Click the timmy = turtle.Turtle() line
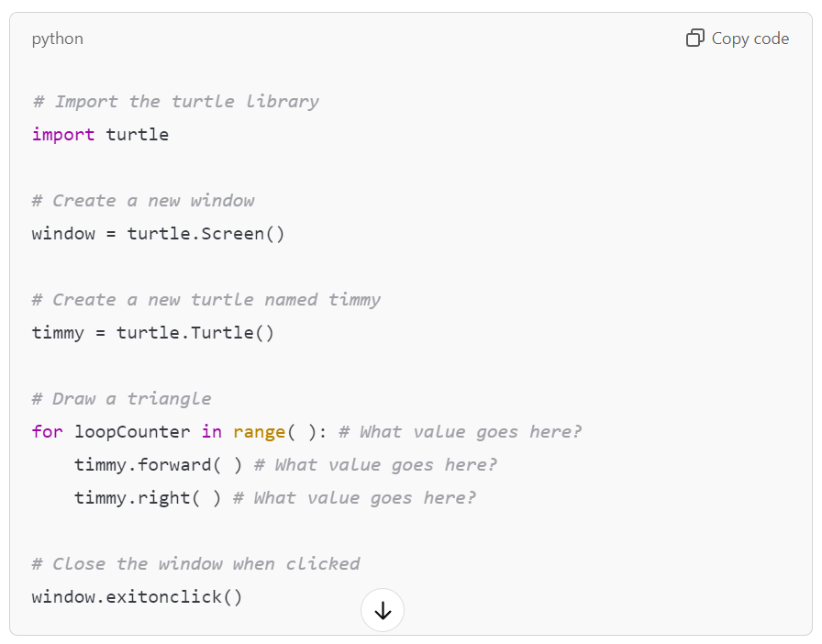822x644 pixels. pos(152,332)
